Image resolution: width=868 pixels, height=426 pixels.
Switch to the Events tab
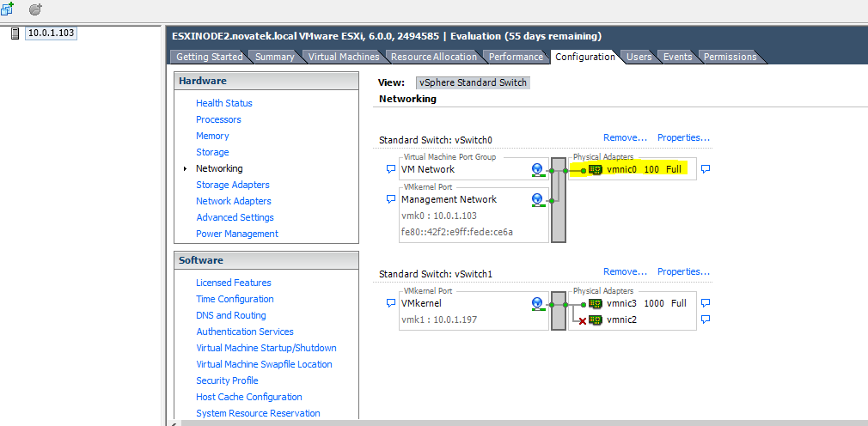(677, 57)
